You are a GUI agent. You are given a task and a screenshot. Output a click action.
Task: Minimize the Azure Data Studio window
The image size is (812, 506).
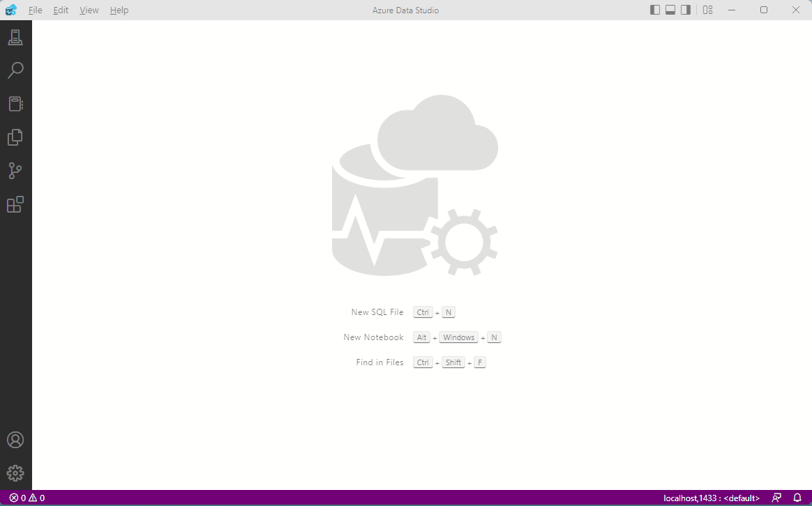click(732, 10)
